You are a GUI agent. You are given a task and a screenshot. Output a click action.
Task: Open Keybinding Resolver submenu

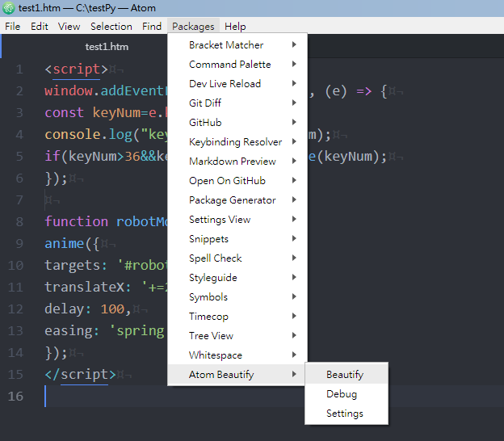click(x=237, y=142)
